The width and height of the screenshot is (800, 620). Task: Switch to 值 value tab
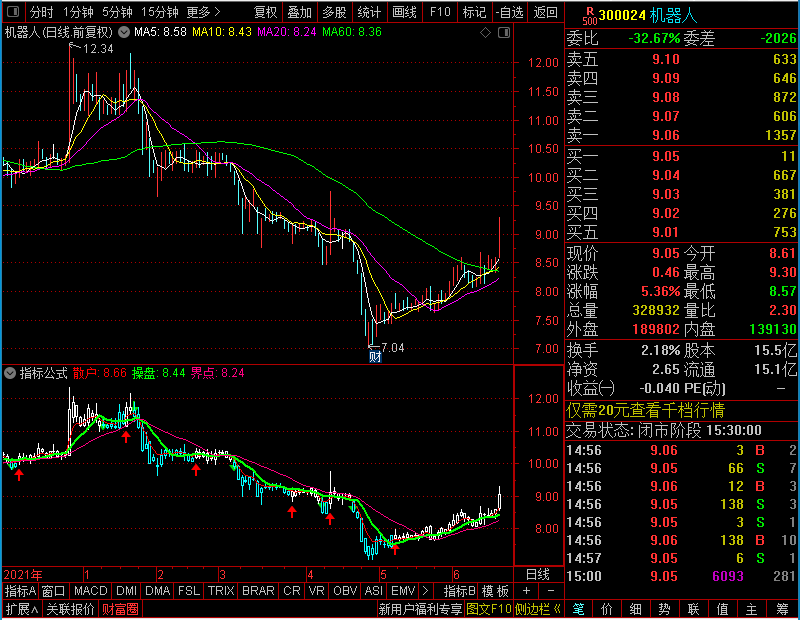click(722, 609)
